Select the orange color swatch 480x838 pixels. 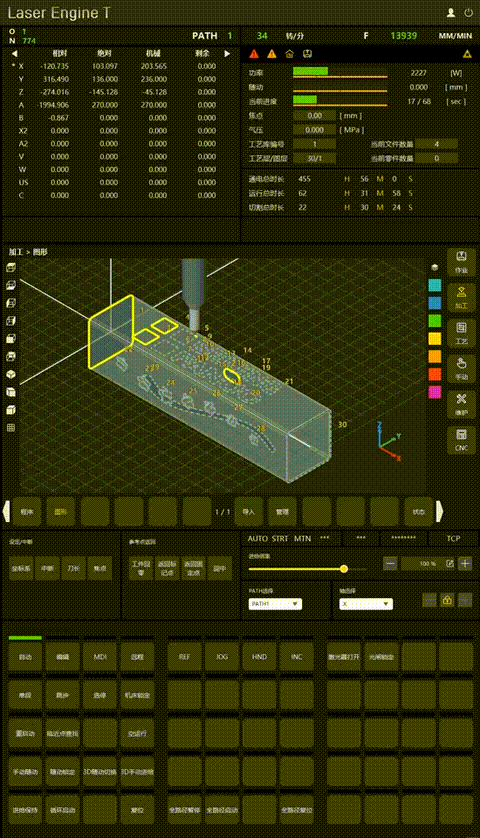[x=435, y=356]
